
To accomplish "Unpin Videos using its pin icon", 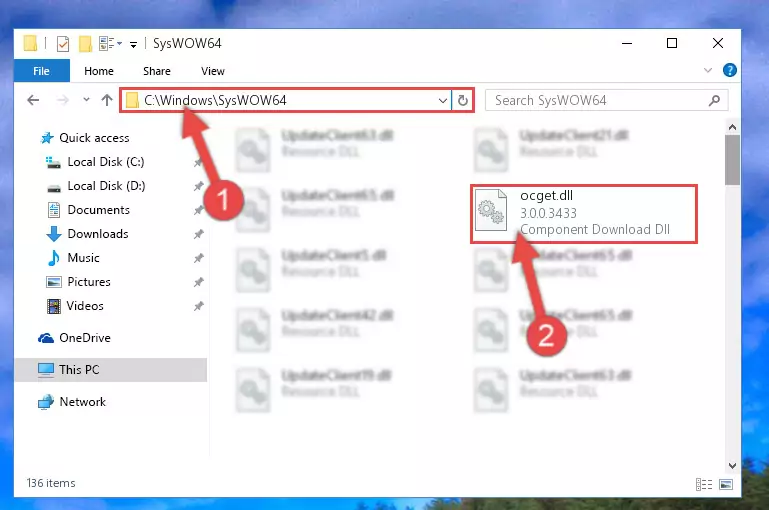I will tap(198, 306).
